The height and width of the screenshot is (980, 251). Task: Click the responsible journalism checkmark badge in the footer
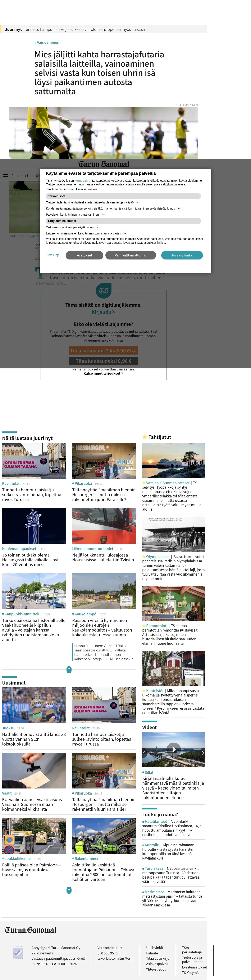pyautogui.click(x=18, y=953)
